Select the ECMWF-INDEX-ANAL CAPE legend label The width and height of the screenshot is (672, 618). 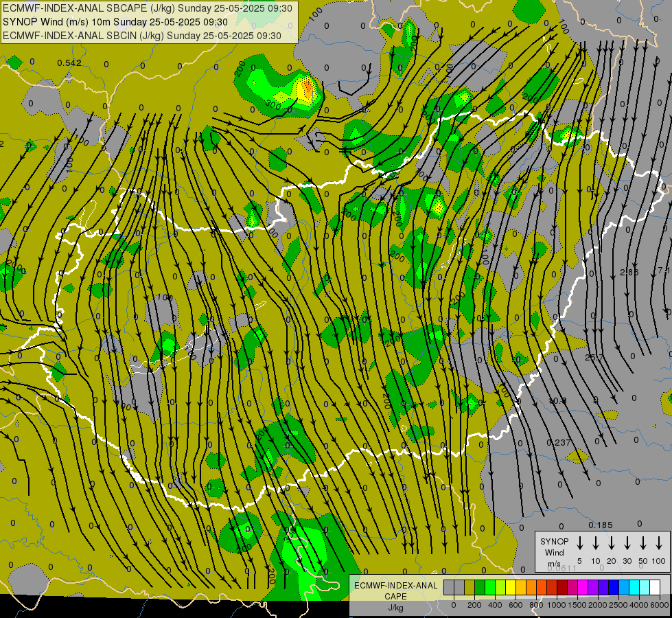[x=395, y=591]
